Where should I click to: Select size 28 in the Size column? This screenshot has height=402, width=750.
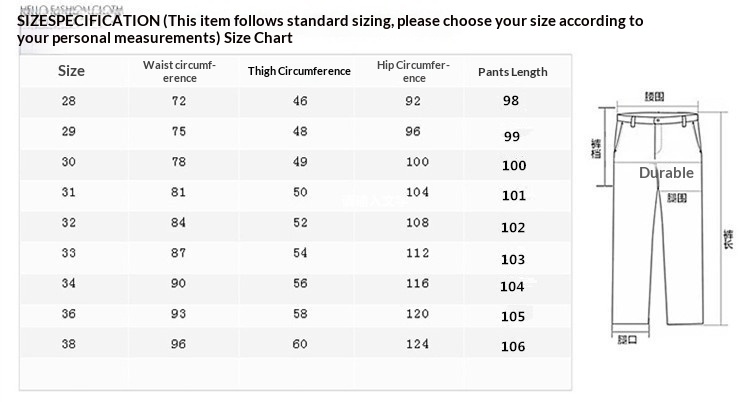[x=69, y=101]
